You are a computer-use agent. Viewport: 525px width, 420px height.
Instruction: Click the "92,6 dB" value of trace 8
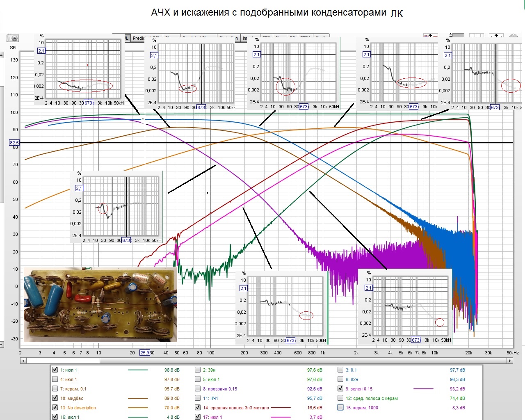point(315,389)
